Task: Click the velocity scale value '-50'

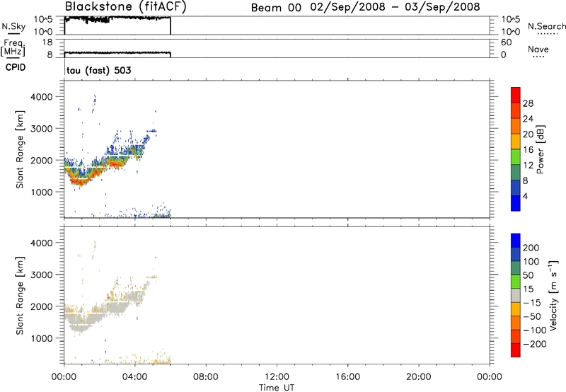Action: pyautogui.click(x=531, y=316)
